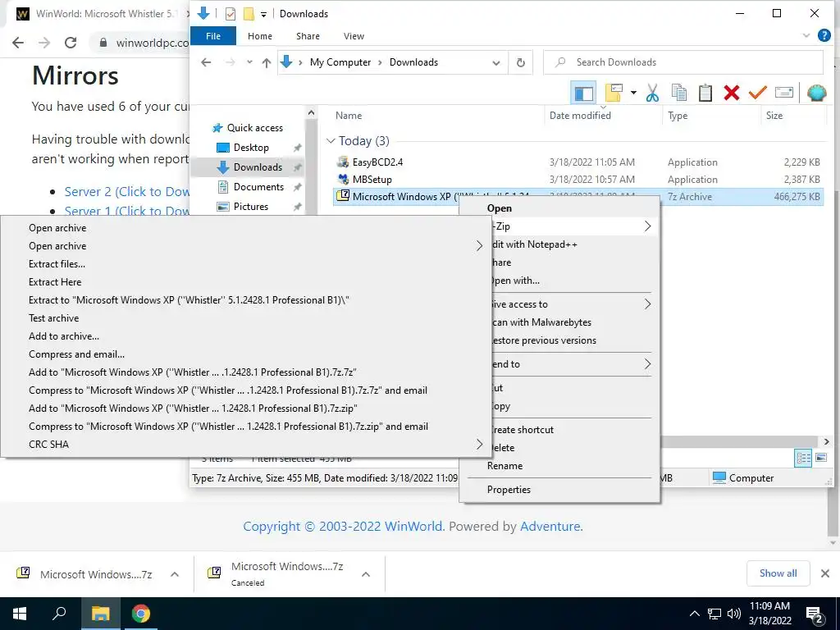Click the blue Help question mark icon
This screenshot has height=630, width=840.
point(824,35)
